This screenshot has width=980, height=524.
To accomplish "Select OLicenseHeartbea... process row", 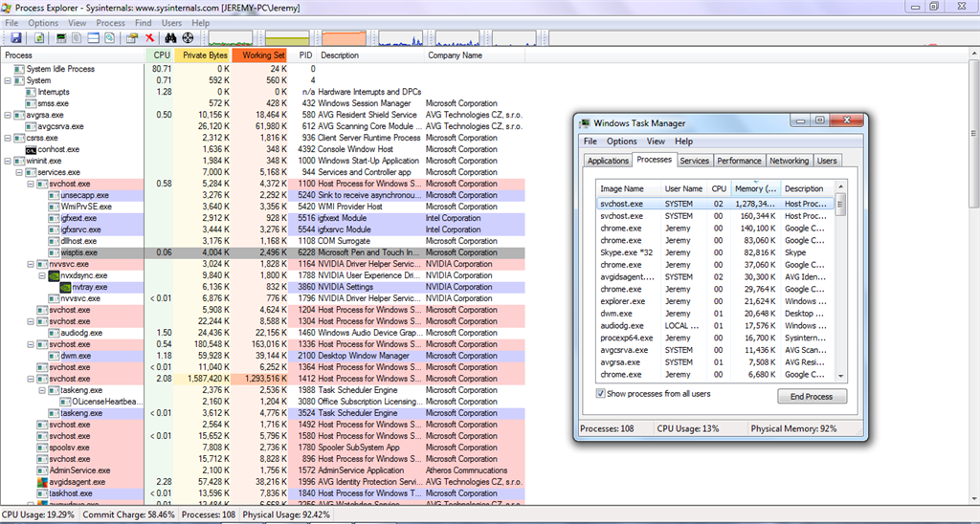I will pos(262,402).
